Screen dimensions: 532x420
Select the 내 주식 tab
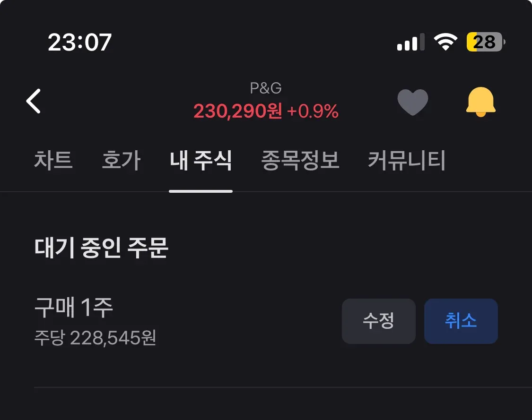point(201,160)
